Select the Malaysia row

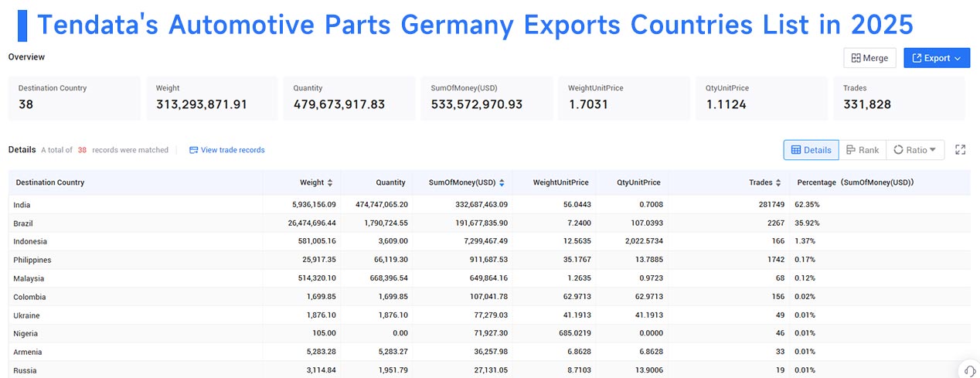click(x=489, y=278)
